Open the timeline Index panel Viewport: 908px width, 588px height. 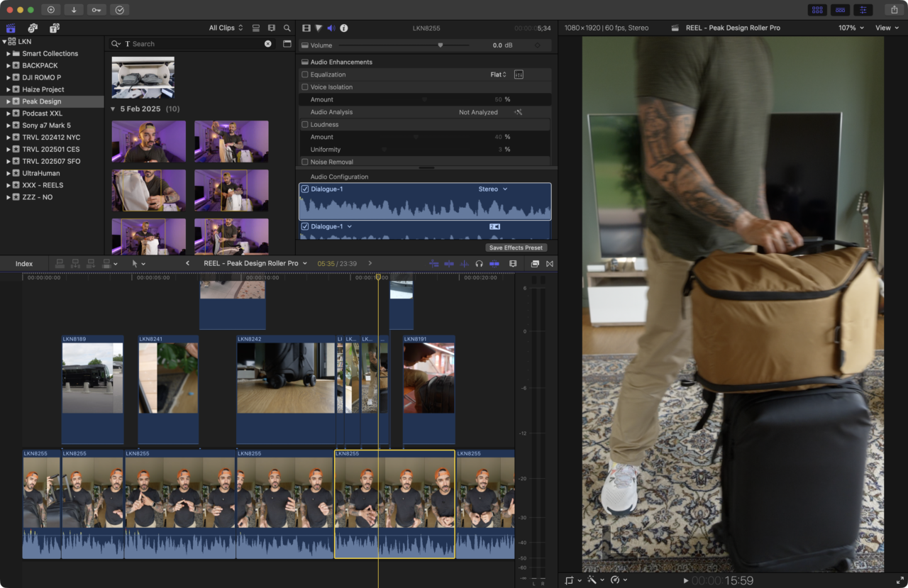tap(23, 263)
